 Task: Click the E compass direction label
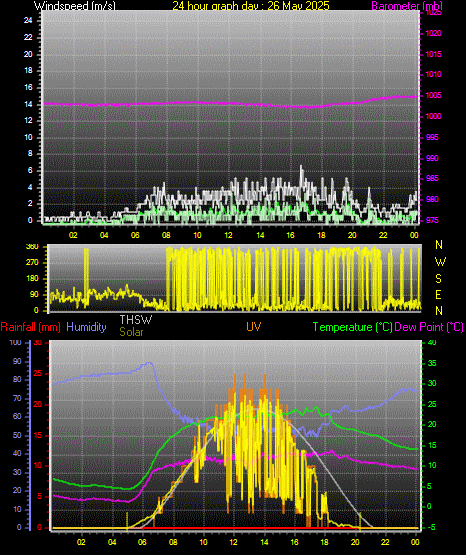(438, 294)
